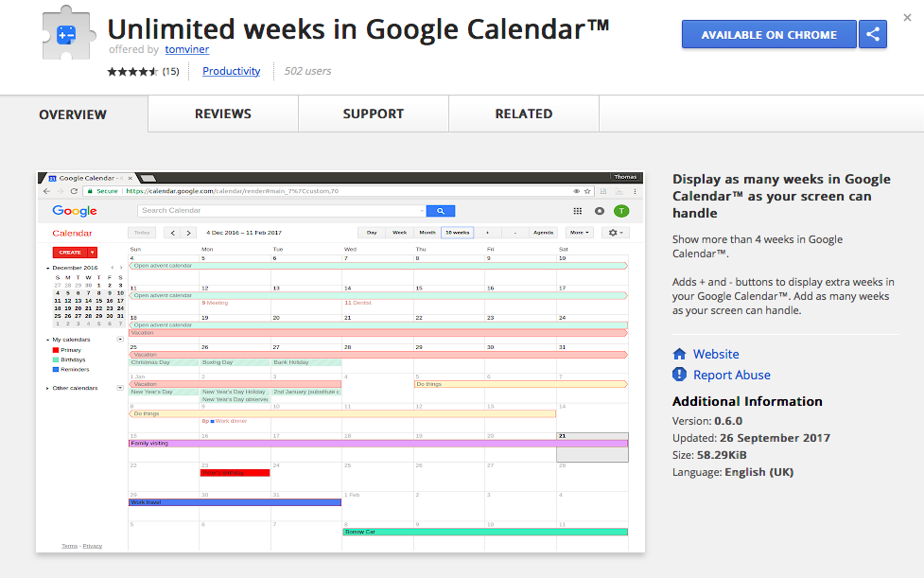The width and height of the screenshot is (924, 578).
Task: Open settings gear dropdown in Calendar
Action: point(616,233)
